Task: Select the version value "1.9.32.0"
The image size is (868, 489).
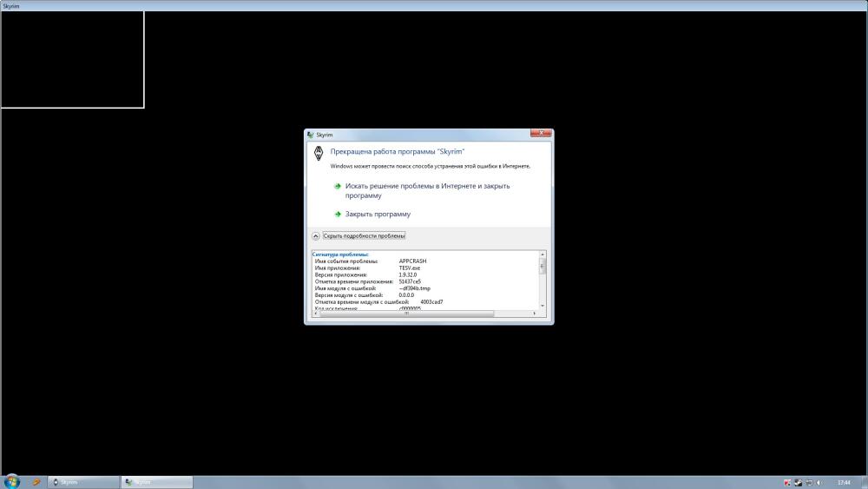Action: pos(407,274)
